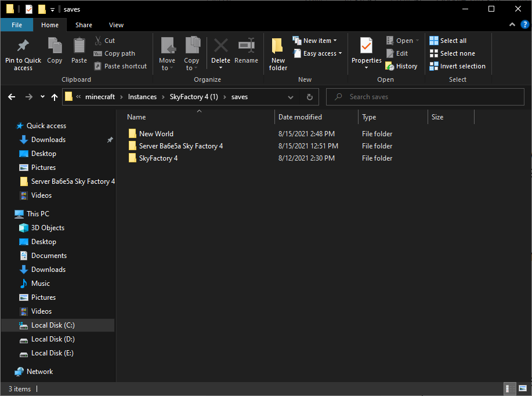Image resolution: width=532 pixels, height=396 pixels.
Task: Select the New World folder
Action: click(156, 134)
